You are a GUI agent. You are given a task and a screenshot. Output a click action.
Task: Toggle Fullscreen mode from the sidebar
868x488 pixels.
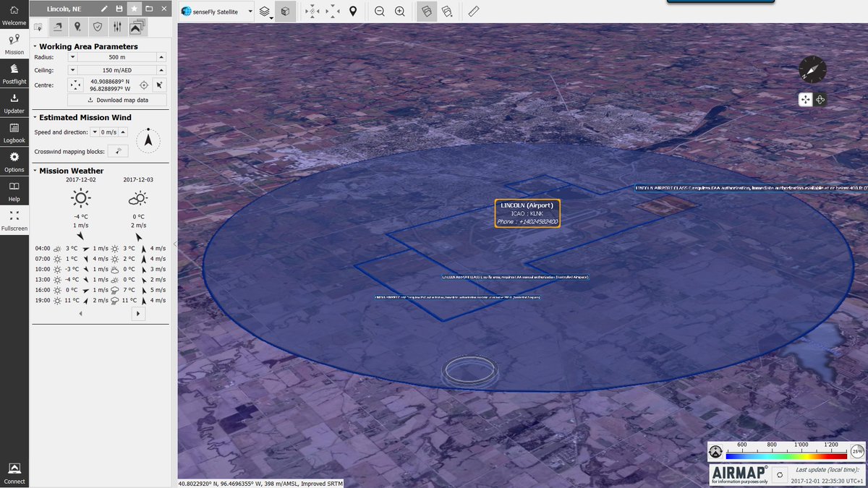click(x=14, y=221)
